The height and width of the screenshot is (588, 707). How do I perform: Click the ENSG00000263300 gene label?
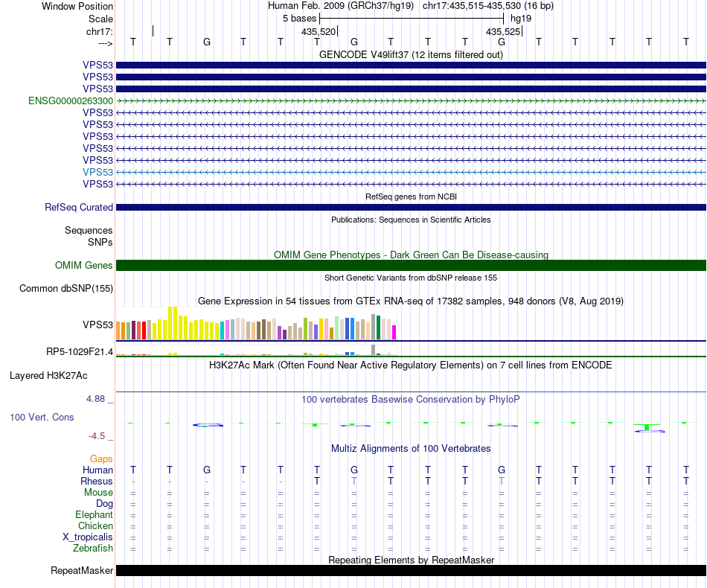[x=71, y=100]
